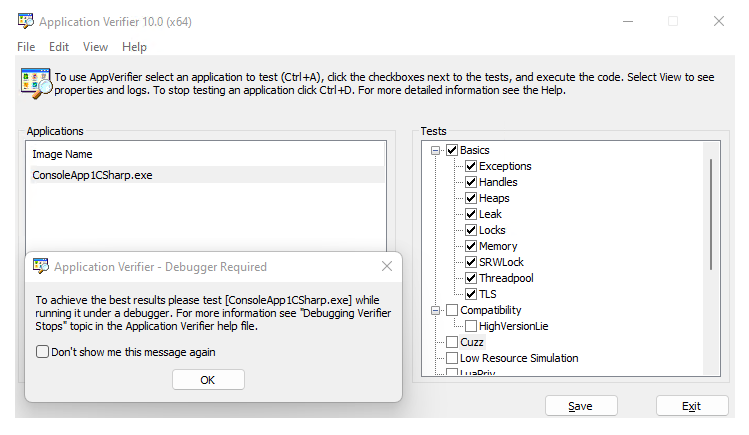Click the Application Verifier title bar icon

click(26, 21)
